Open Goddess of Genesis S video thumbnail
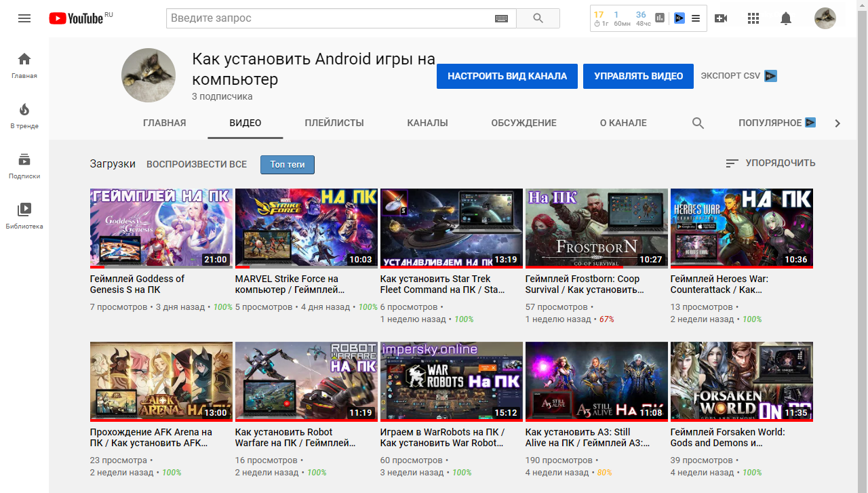868x493 pixels. pos(161,229)
